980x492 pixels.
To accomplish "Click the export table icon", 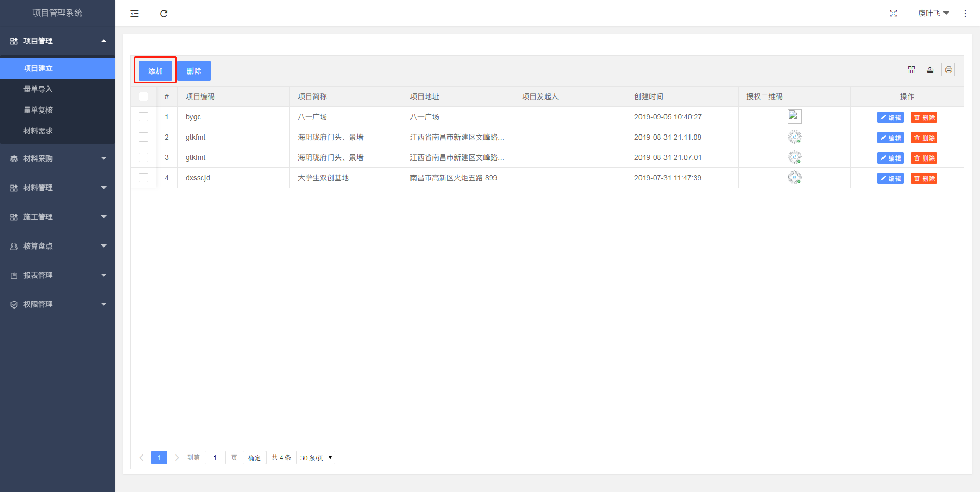I will [930, 69].
